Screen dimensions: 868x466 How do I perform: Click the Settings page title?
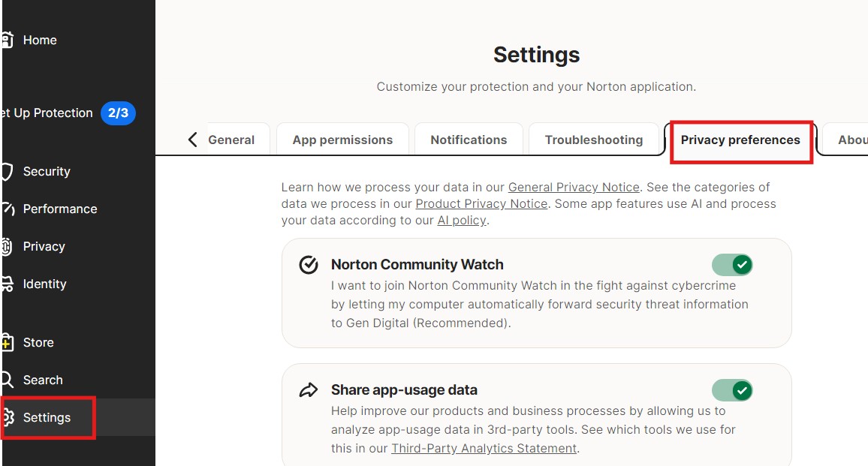coord(536,55)
